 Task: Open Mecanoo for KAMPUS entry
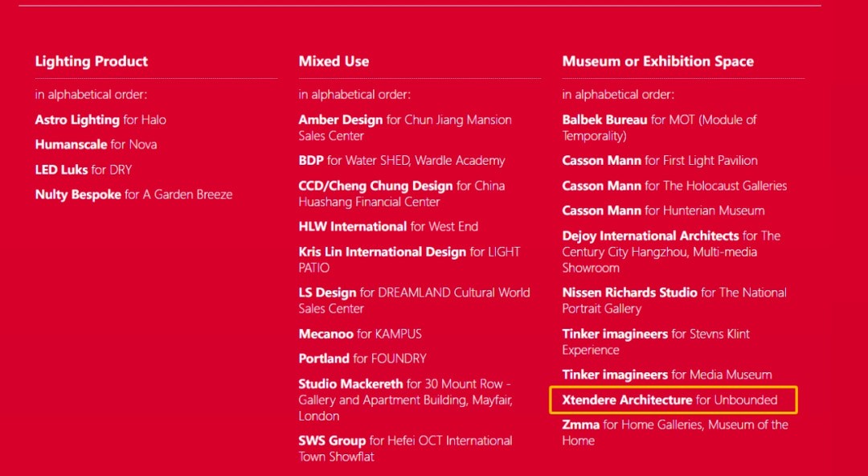click(359, 334)
